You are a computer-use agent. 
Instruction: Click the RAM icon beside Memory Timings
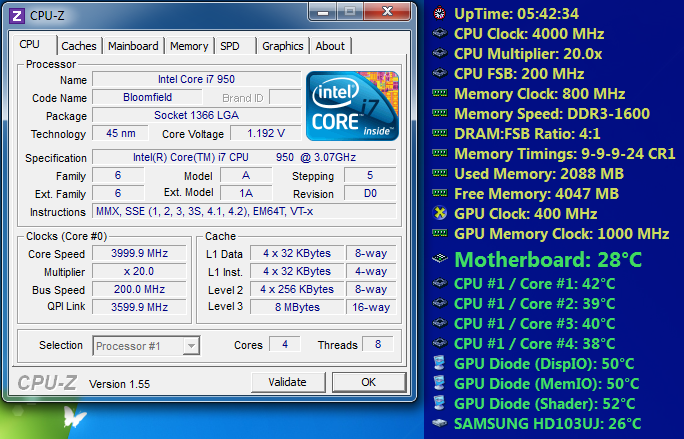(440, 153)
